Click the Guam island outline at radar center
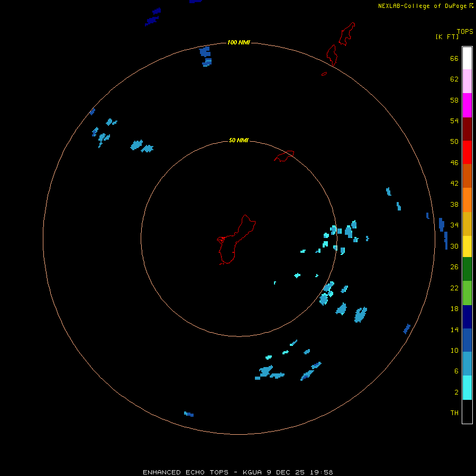Screen dimensions: 476x476 point(236,240)
